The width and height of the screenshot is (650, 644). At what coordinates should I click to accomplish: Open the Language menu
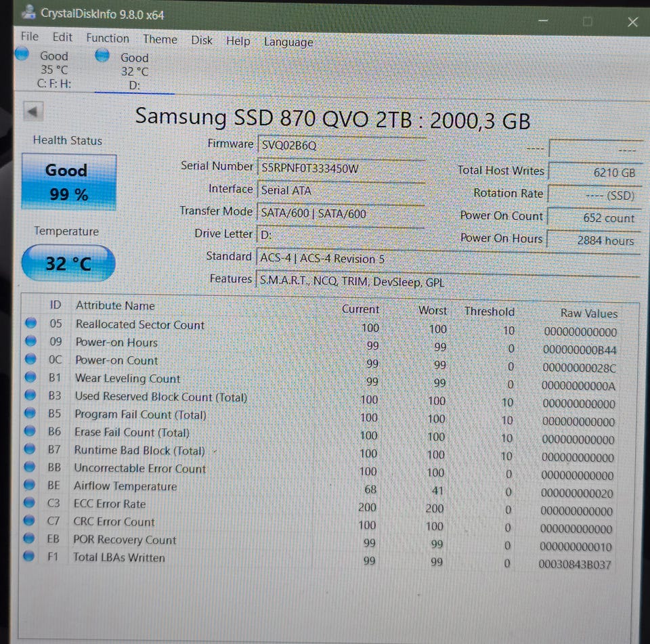pos(288,42)
